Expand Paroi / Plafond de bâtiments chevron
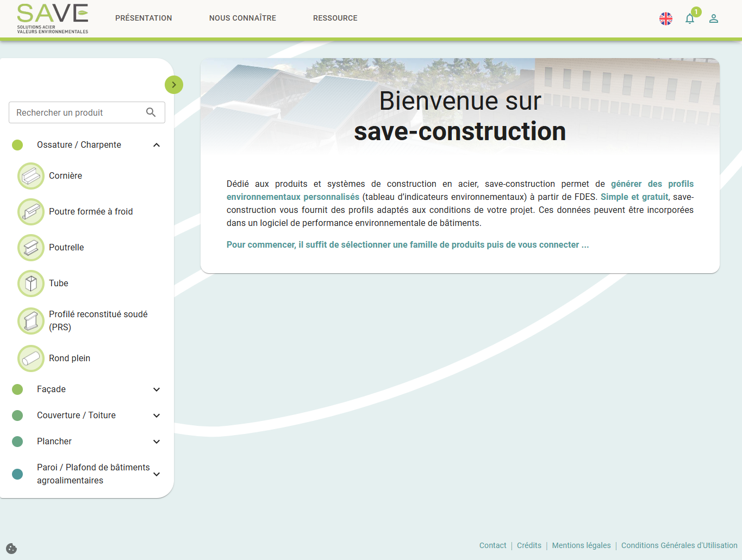The height and width of the screenshot is (560, 742). click(x=157, y=474)
